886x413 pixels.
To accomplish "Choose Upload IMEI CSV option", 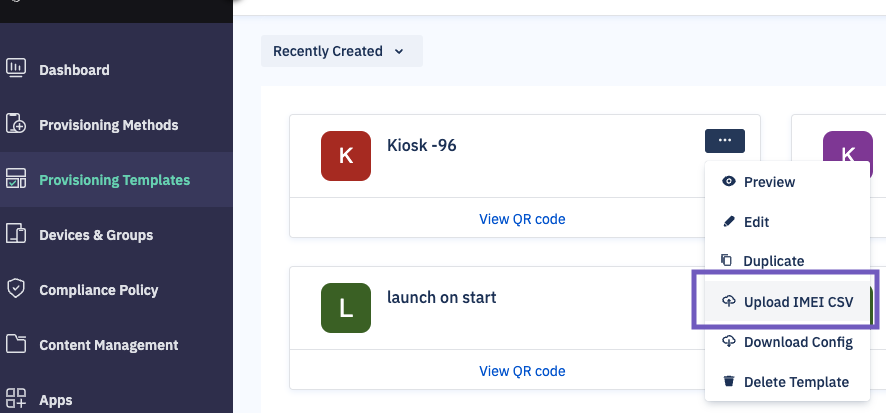I will [787, 302].
